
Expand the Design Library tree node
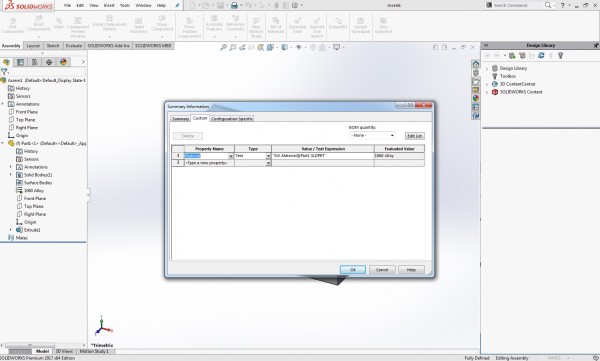click(x=487, y=69)
